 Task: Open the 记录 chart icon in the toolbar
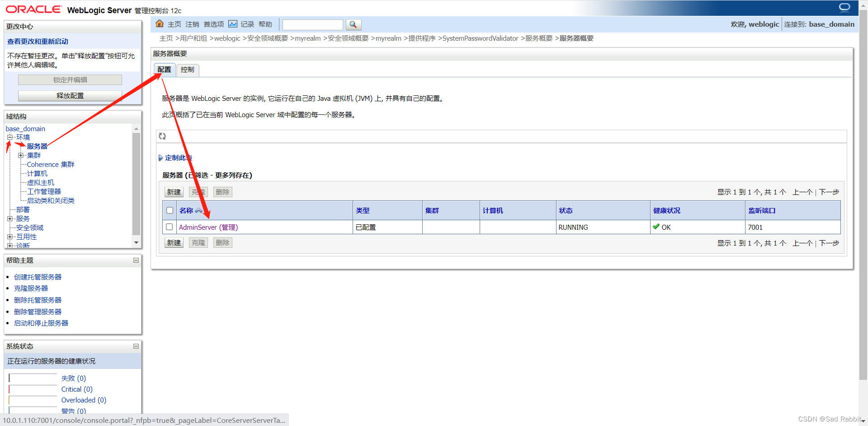pos(233,24)
